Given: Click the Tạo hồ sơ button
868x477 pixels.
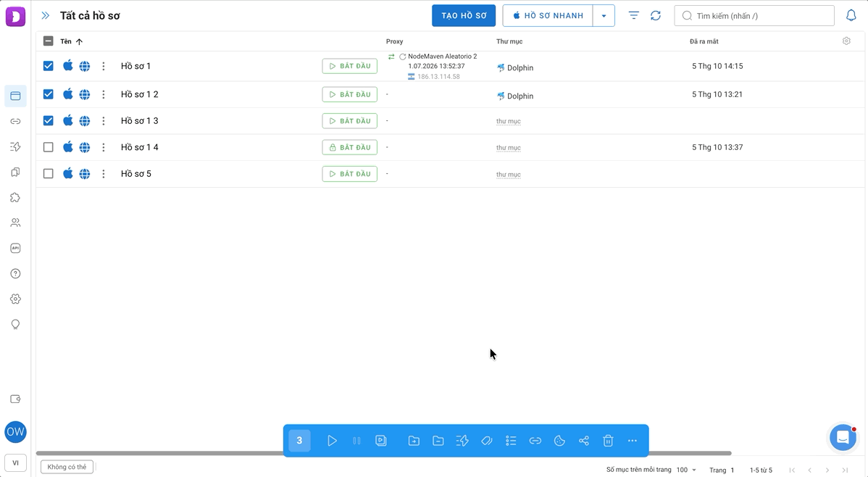Looking at the screenshot, I should tap(464, 15).
